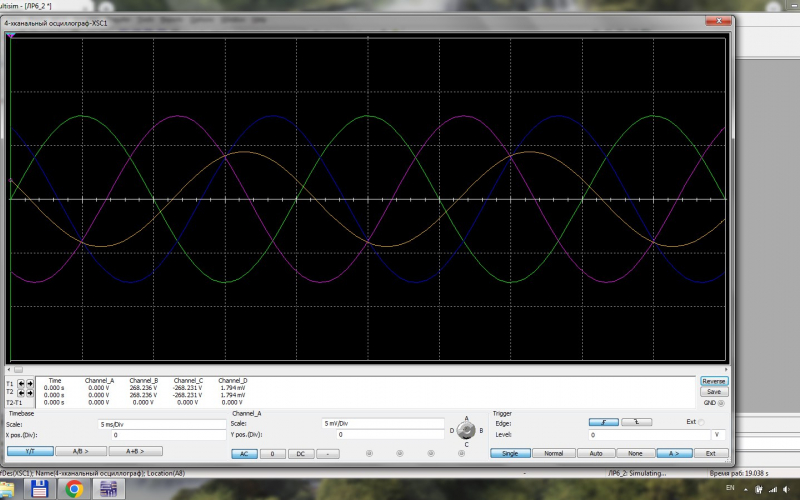Click the Reverse button

click(714, 381)
